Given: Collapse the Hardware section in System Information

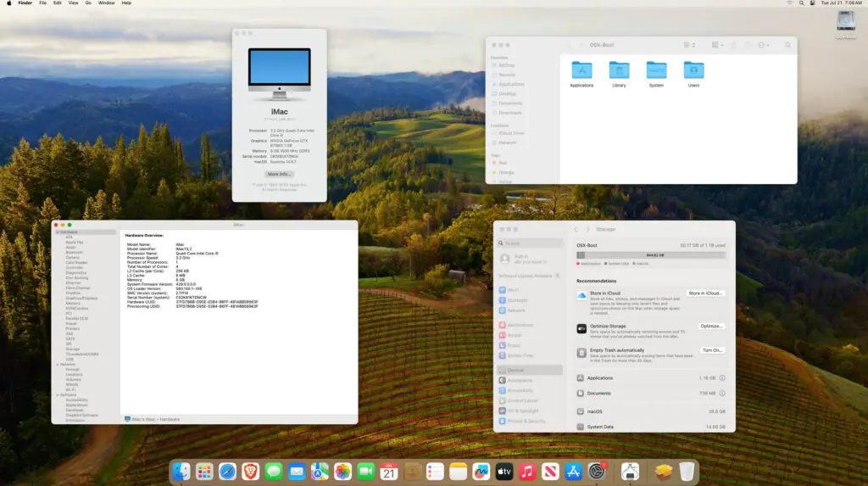Looking at the screenshot, I should [58, 232].
